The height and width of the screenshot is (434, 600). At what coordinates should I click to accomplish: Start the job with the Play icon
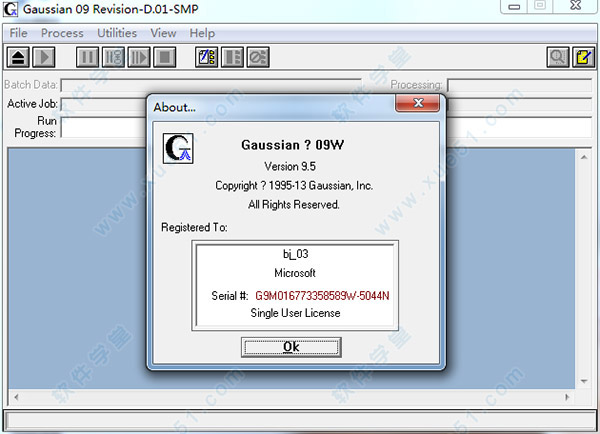(x=44, y=57)
